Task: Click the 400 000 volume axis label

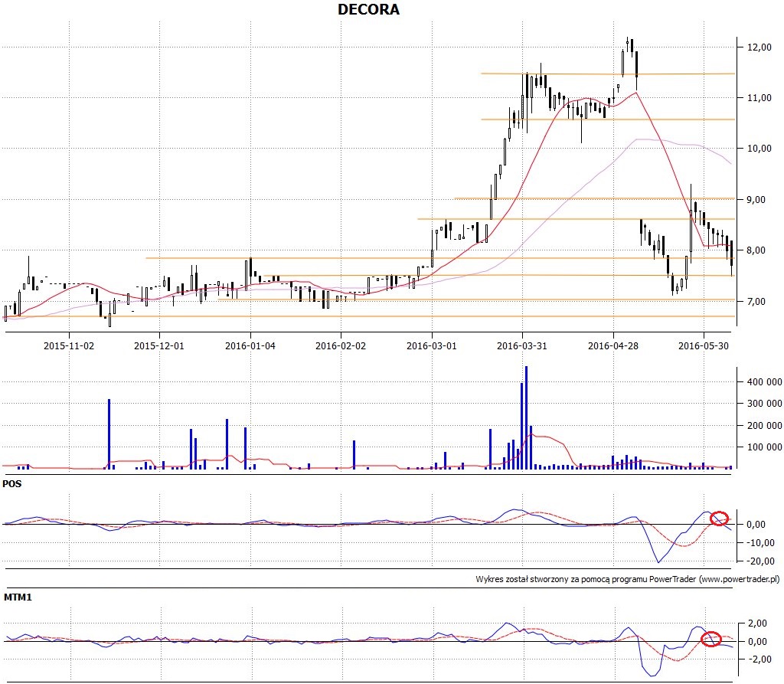Action: tap(765, 381)
